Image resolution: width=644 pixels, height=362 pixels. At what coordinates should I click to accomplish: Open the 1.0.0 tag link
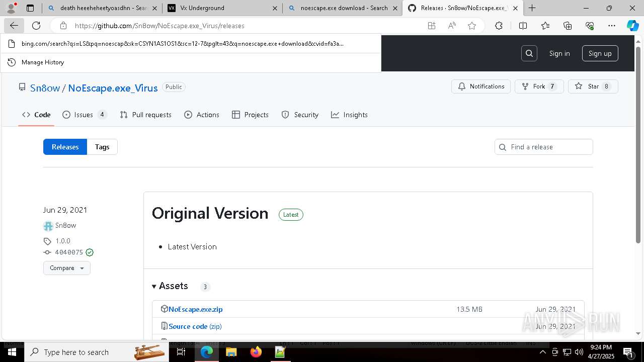pos(63,241)
